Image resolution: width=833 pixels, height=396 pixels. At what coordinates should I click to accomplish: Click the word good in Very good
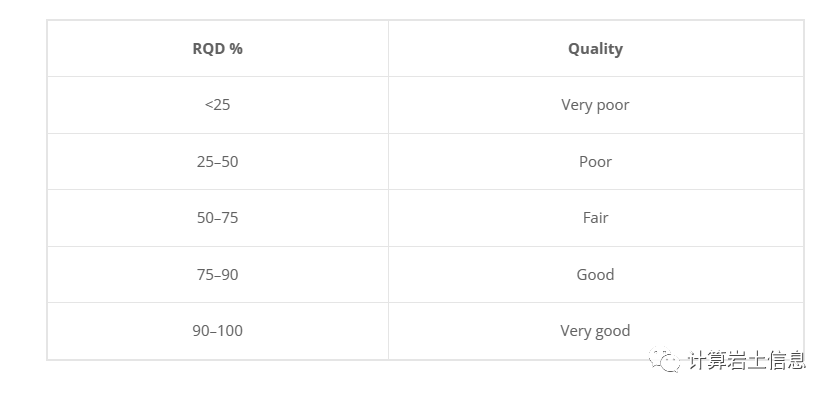click(613, 331)
